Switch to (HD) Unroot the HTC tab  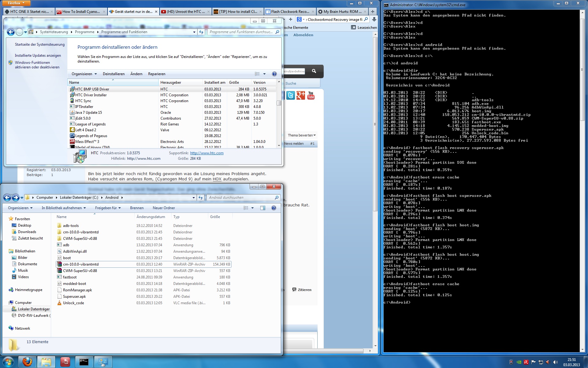(x=185, y=12)
